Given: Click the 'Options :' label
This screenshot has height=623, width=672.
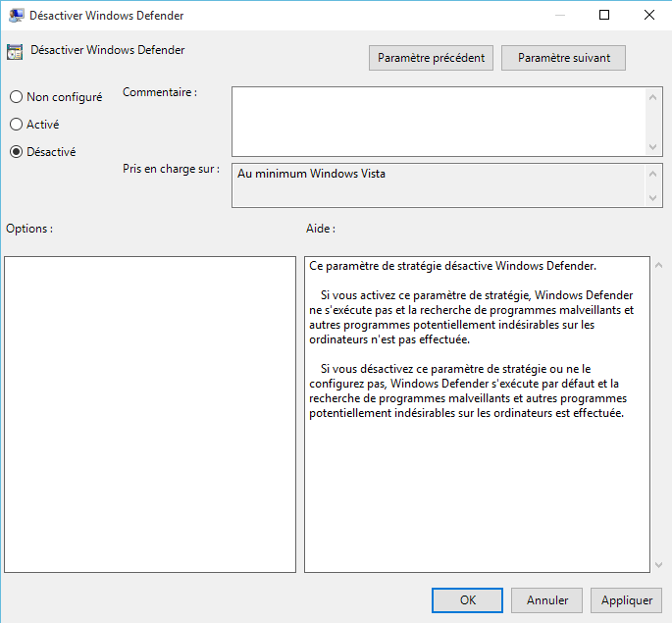Looking at the screenshot, I should click(x=29, y=229).
